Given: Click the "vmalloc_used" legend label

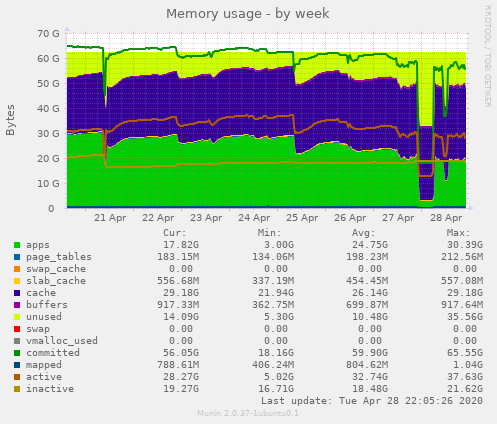Looking at the screenshot, I should pos(62,341).
